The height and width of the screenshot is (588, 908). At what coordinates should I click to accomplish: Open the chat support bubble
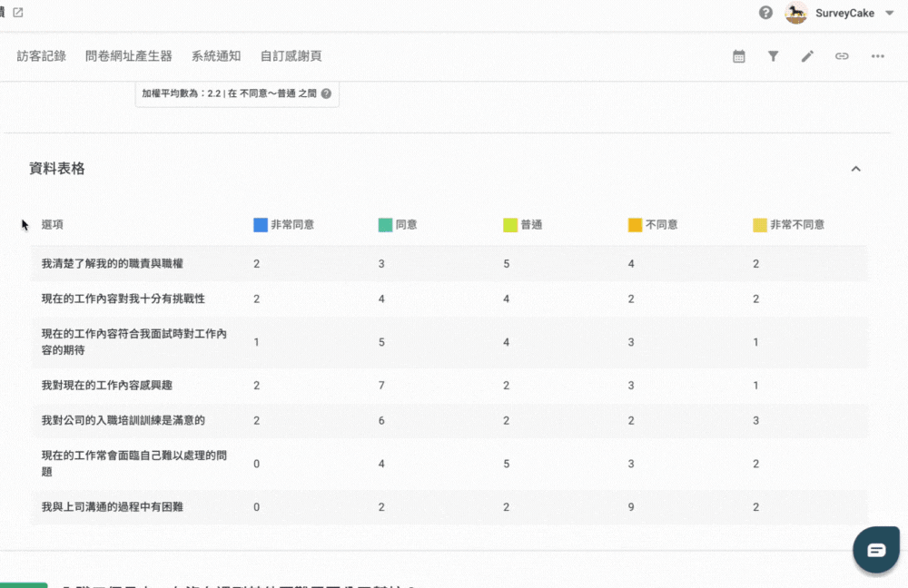(875, 550)
